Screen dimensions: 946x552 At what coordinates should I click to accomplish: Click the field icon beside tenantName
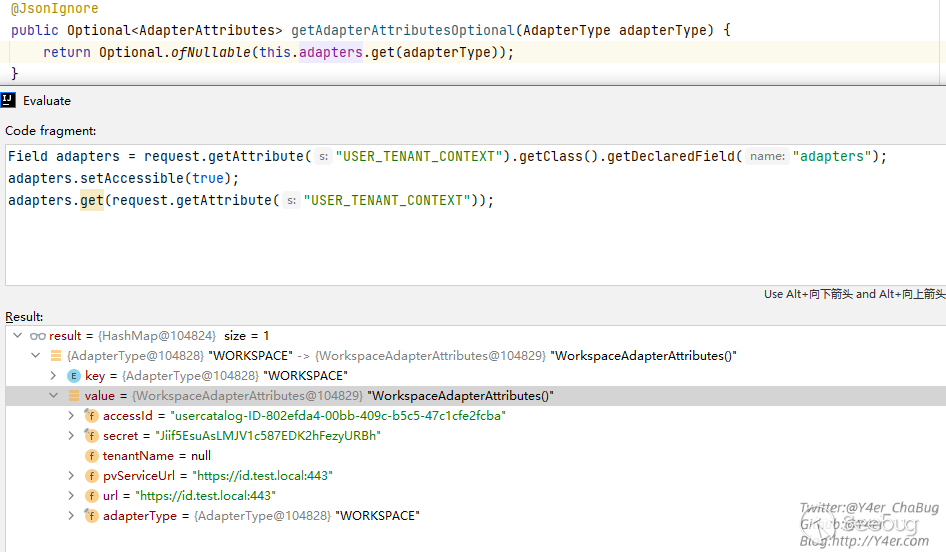click(91, 455)
